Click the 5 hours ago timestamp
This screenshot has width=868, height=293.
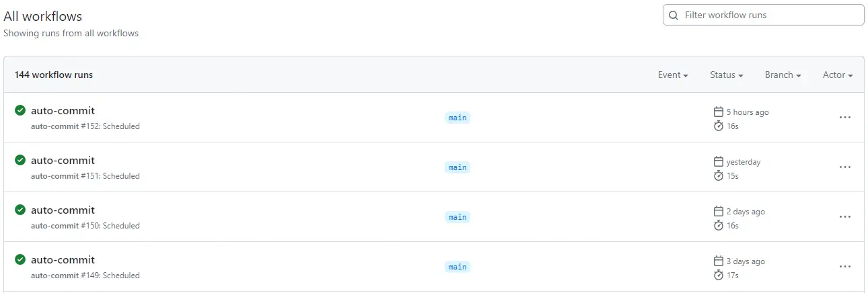click(747, 112)
